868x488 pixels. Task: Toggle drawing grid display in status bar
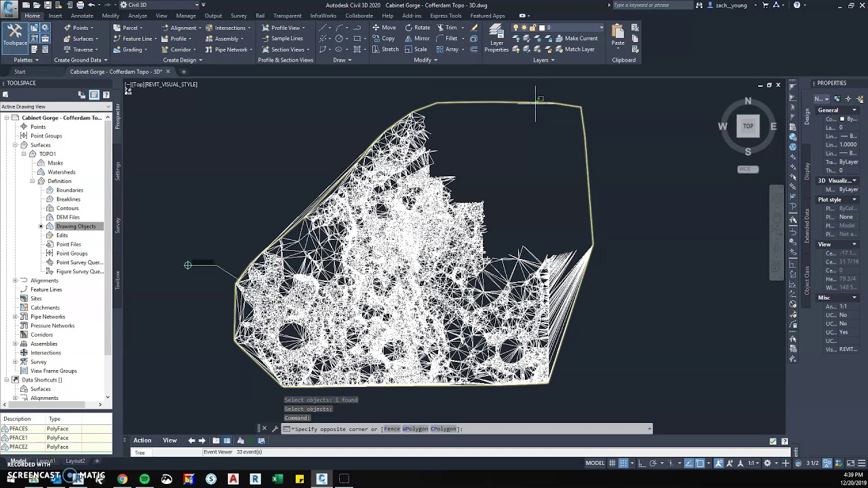coord(612,463)
